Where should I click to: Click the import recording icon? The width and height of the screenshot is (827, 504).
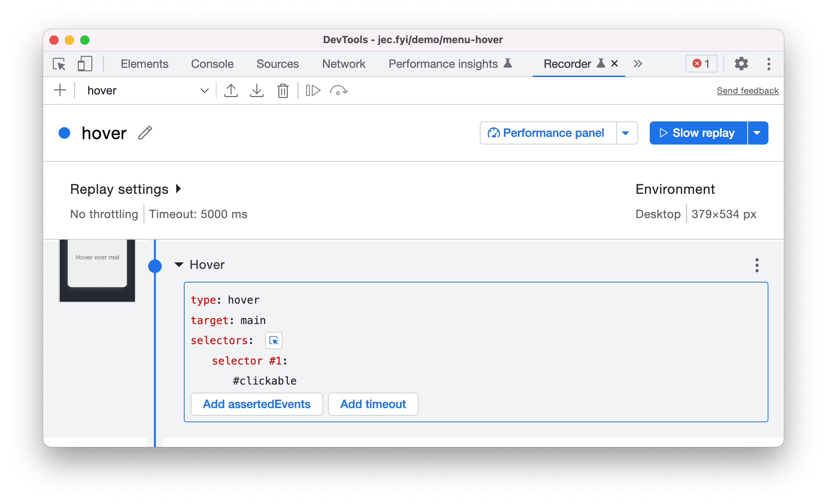coord(256,90)
